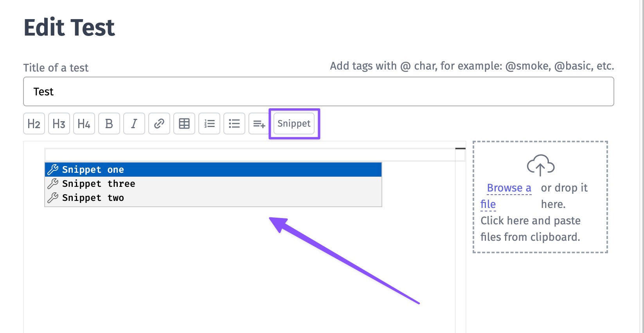644x333 pixels.
Task: Click the add step list icon
Action: (259, 124)
